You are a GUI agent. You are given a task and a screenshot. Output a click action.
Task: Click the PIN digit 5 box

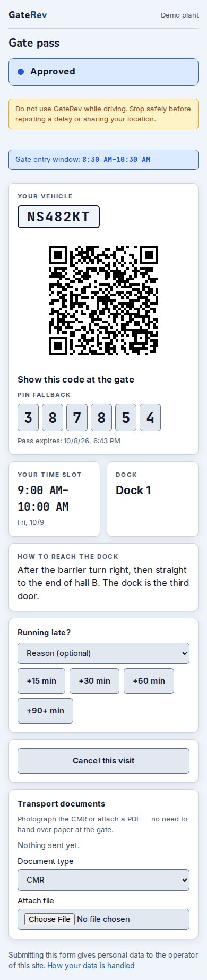tap(126, 418)
